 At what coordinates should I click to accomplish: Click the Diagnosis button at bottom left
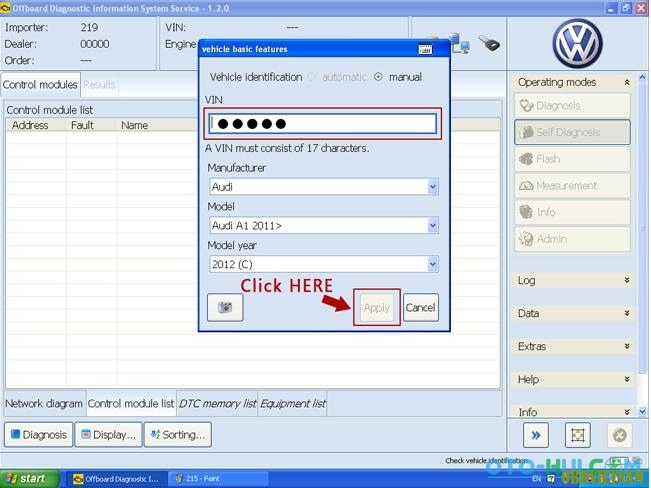[38, 435]
